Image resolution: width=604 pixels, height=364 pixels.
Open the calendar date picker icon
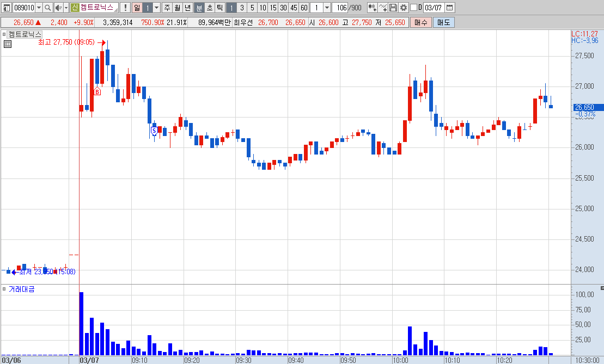(x=449, y=8)
